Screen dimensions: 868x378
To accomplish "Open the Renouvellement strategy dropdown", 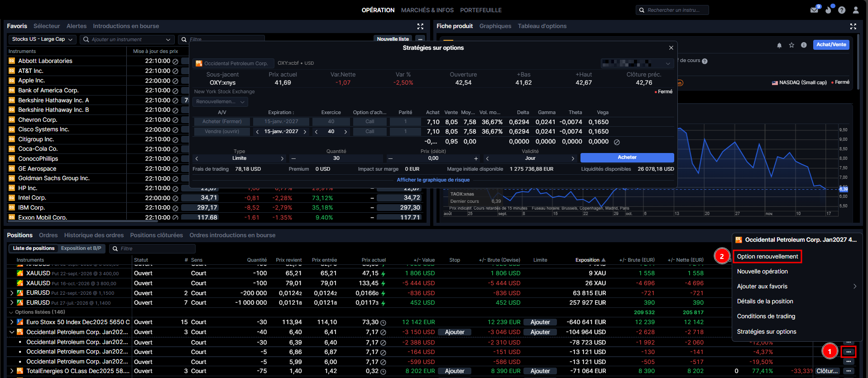I will point(220,102).
